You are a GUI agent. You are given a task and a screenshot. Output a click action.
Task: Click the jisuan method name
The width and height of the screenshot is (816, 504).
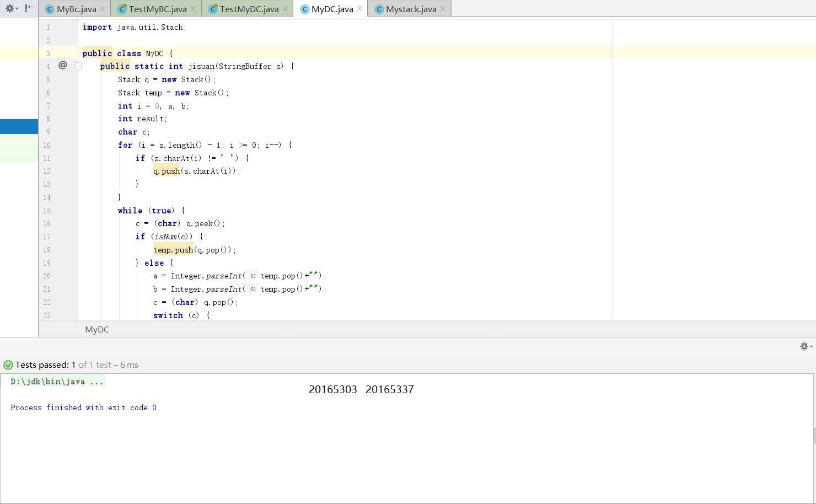pyautogui.click(x=201, y=66)
